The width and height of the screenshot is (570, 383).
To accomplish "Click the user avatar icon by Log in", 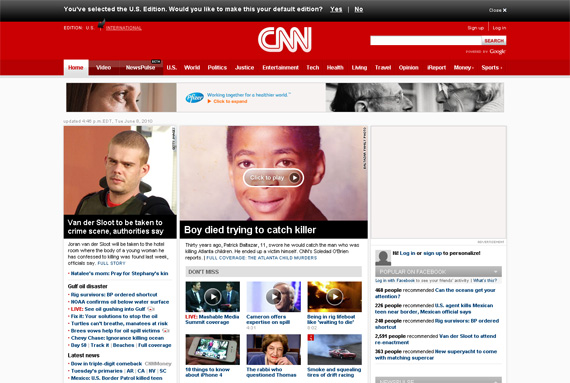I will tap(383, 258).
